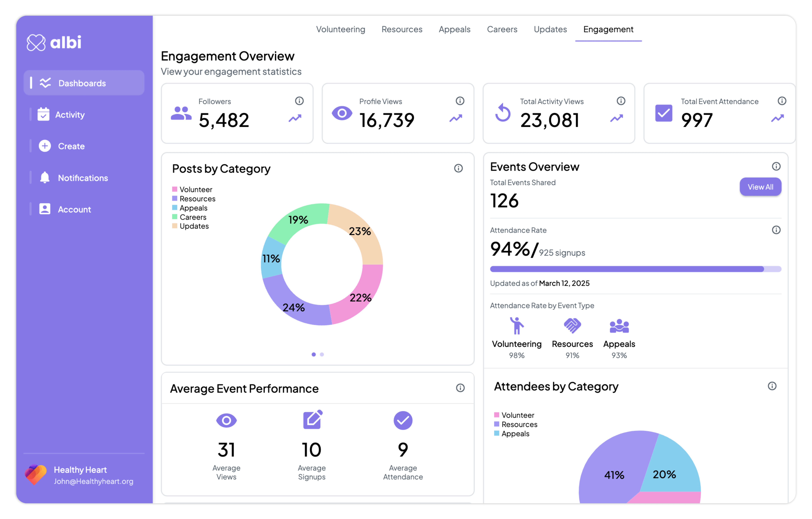Viewport: 812px width, 519px height.
Task: Switch to the Volunteering tab
Action: [341, 29]
